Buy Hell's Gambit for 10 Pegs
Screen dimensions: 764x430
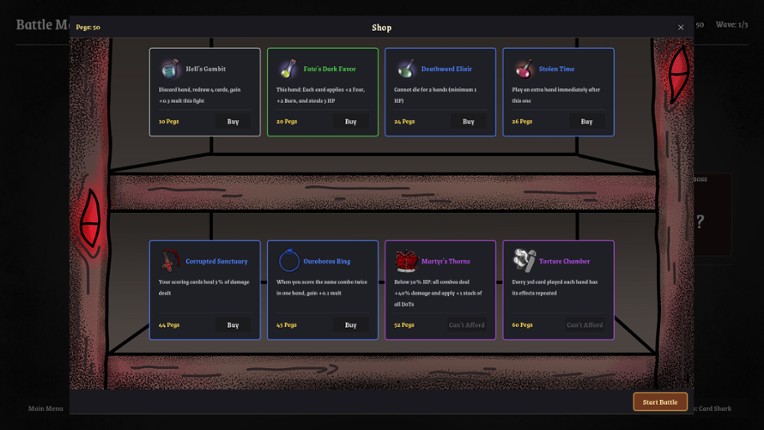233,122
